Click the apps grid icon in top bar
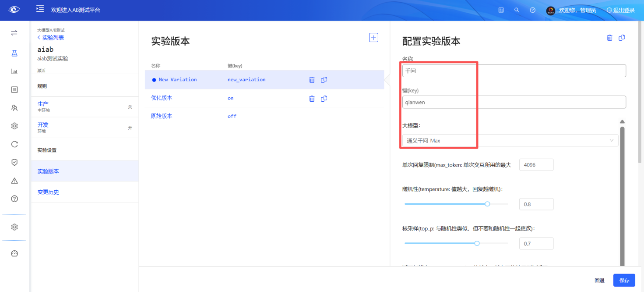644x292 pixels. (x=501, y=10)
